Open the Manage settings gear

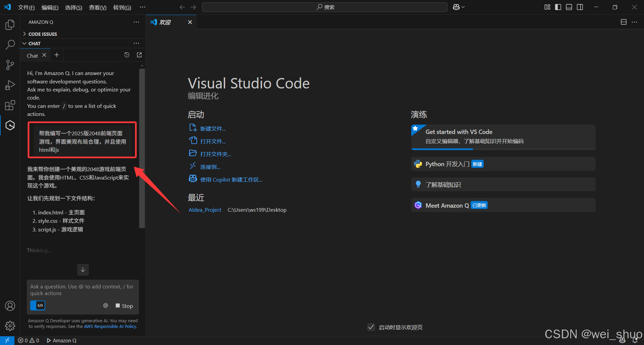click(x=10, y=326)
